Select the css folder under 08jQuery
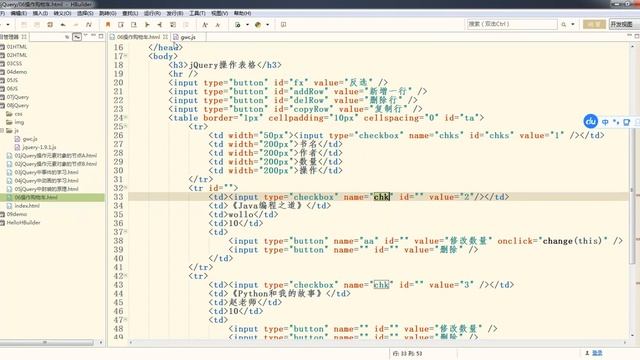Screen dimensions: 640x360 (x=18, y=114)
